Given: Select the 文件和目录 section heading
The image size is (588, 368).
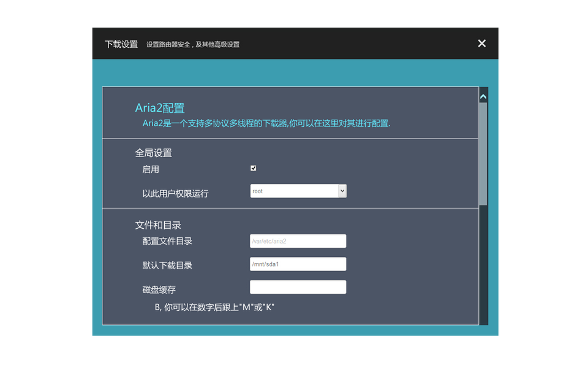Looking at the screenshot, I should coord(158,225).
